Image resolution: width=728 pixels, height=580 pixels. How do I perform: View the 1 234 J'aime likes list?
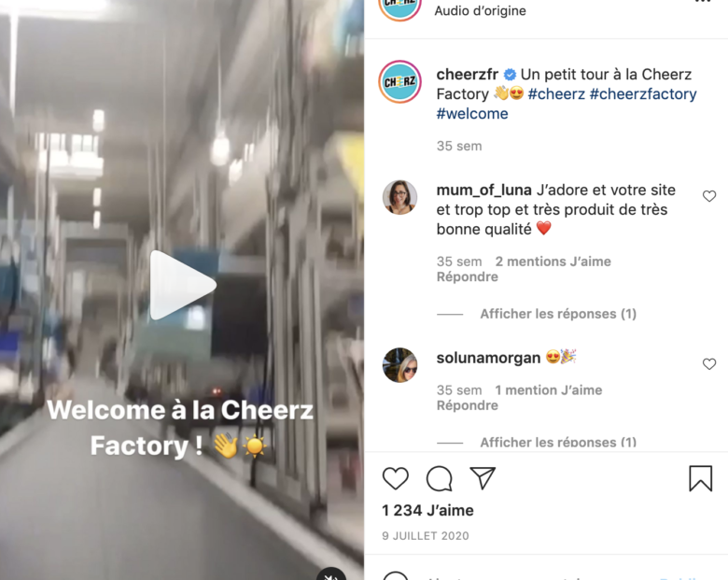427,510
